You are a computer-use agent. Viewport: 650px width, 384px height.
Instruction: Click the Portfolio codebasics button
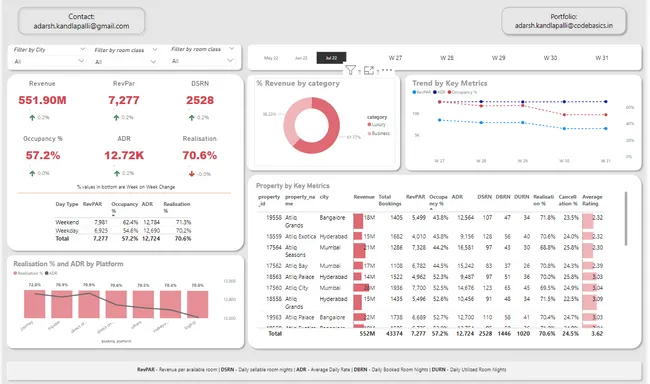pos(564,21)
